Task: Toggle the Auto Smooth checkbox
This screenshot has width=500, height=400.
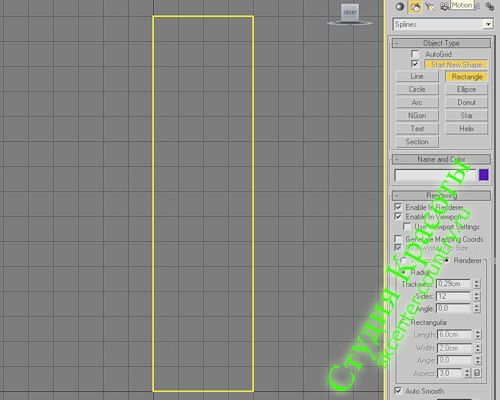Action: coord(398,390)
